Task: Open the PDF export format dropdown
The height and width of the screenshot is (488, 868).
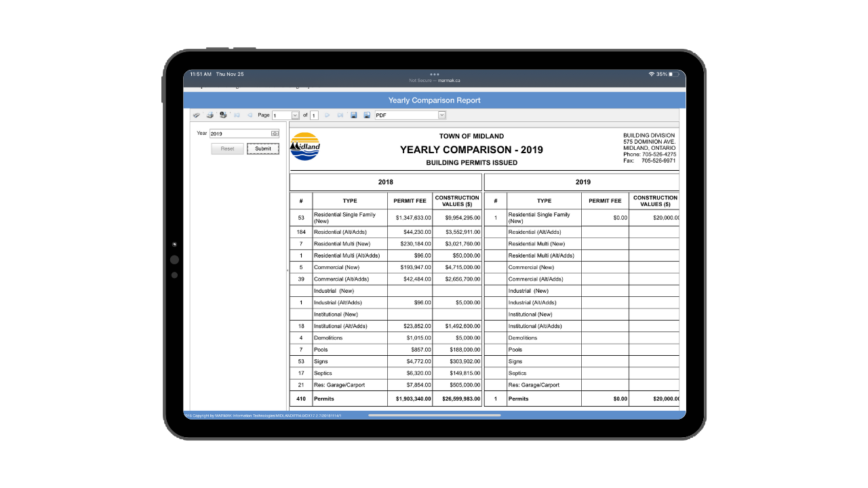Action: [x=441, y=115]
